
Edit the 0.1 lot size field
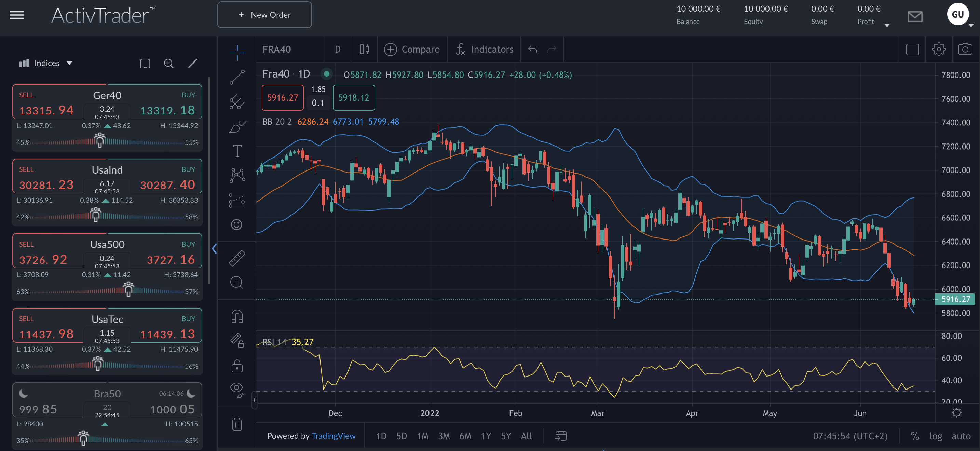pos(318,103)
